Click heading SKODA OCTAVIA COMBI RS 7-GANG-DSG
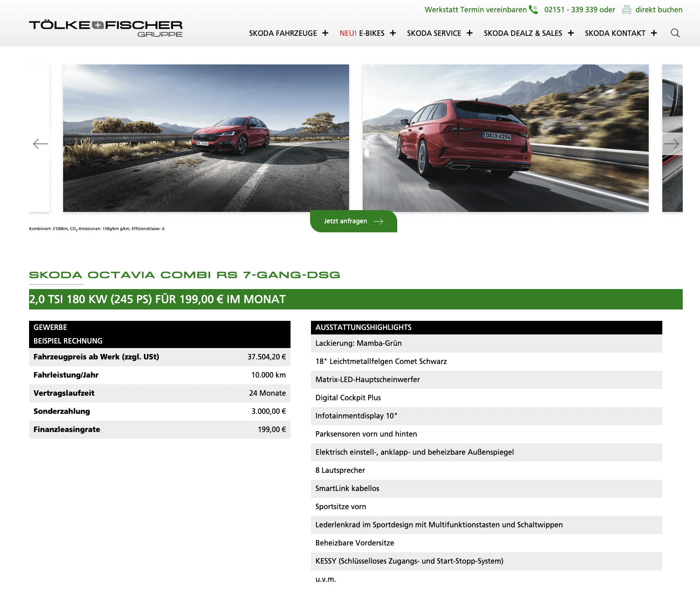The image size is (700, 599). click(184, 275)
